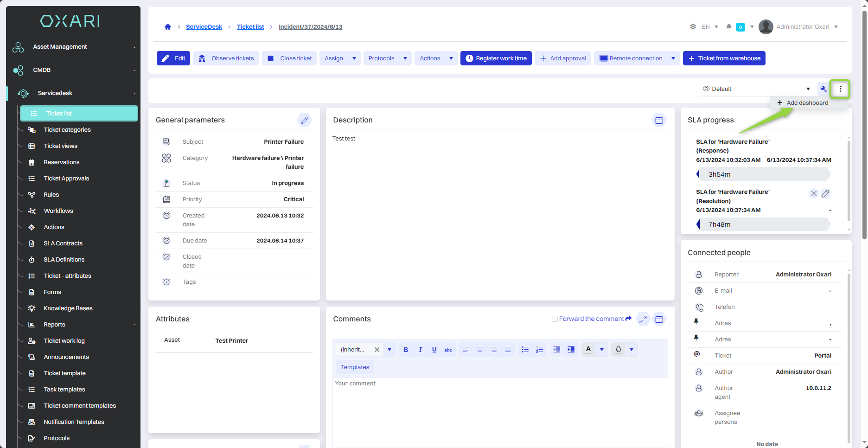Open the Assign dropdown arrow
The width and height of the screenshot is (868, 448).
coord(354,58)
